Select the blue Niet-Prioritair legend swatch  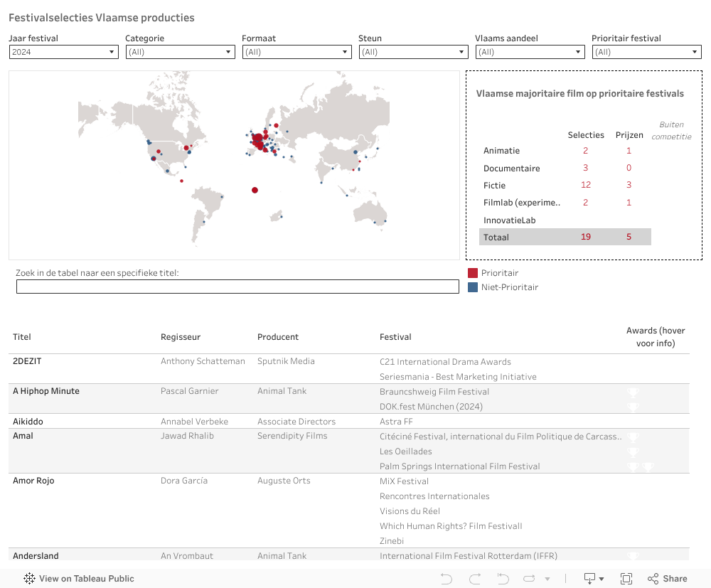click(x=473, y=287)
